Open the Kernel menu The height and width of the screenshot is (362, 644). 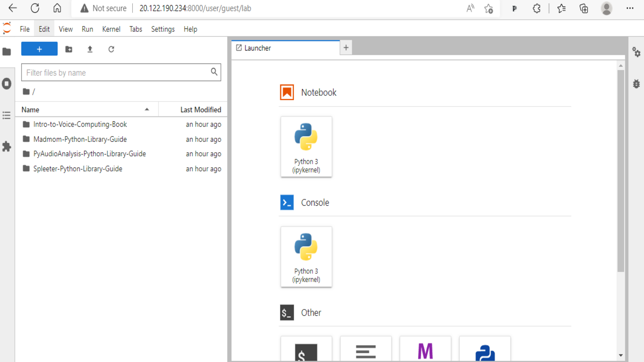coord(111,29)
